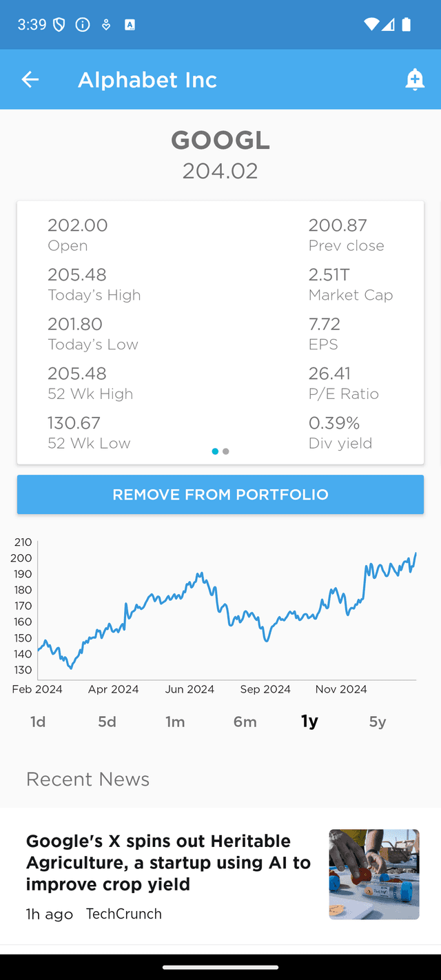This screenshot has width=441, height=980.
Task: Tap the navigation handle at bottom
Action: (220, 969)
